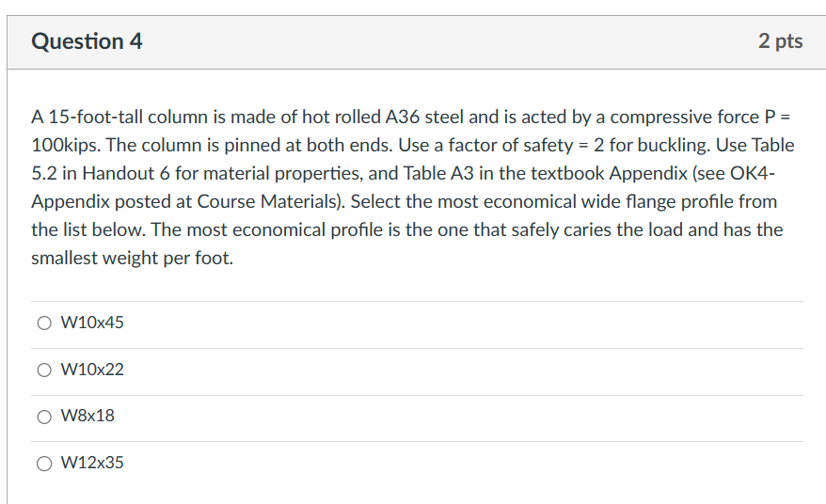Click the Question 4 heading

87,41
